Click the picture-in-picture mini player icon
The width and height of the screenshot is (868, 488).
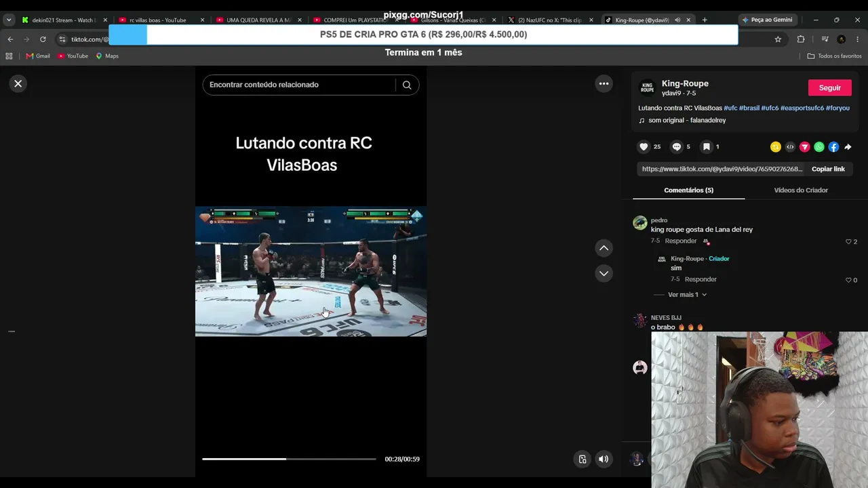(582, 459)
